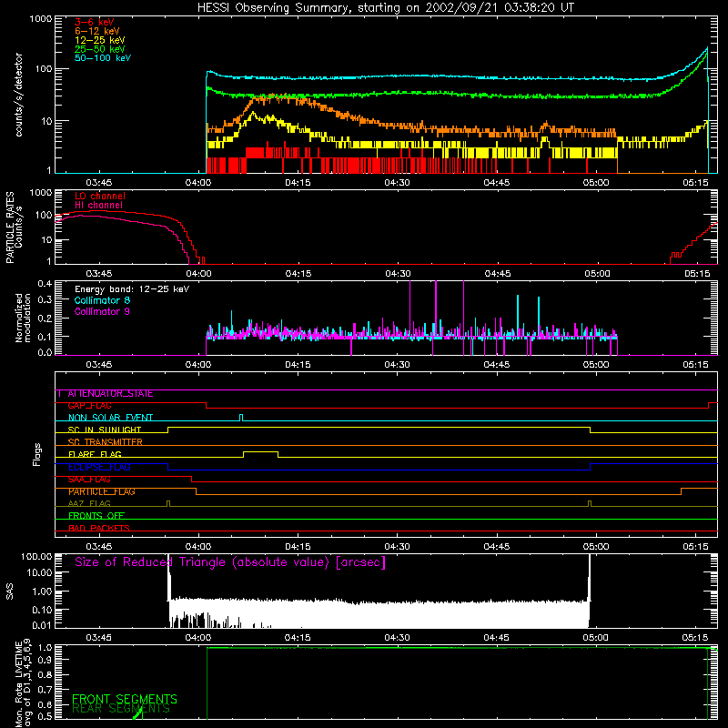Viewport: 728px width, 728px height.
Task: Click the SAA_FLAG label
Action: pyautogui.click(x=89, y=480)
